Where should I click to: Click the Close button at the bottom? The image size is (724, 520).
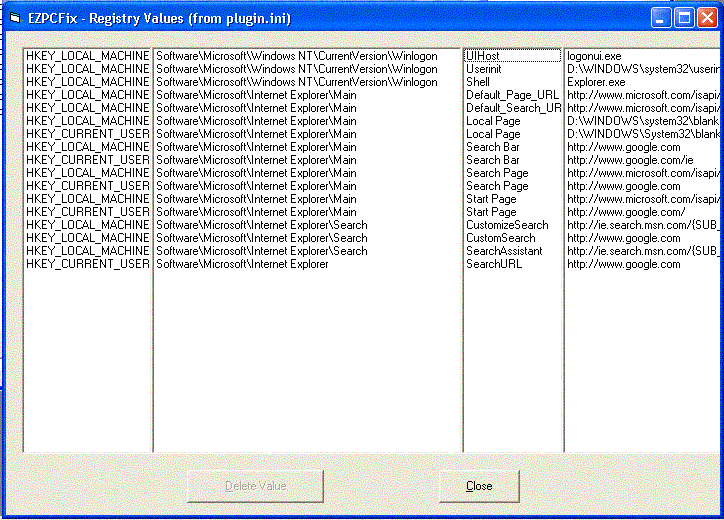pos(479,486)
